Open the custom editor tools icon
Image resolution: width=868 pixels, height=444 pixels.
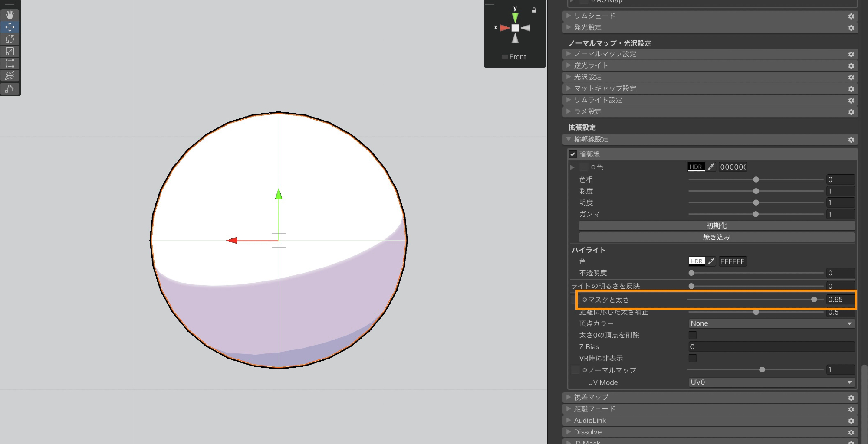(x=10, y=89)
